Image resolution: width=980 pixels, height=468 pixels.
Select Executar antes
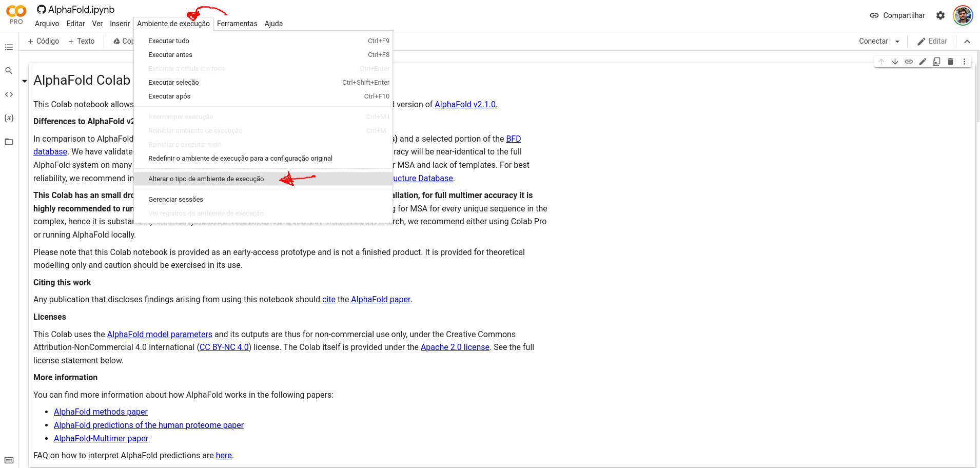coord(263,55)
